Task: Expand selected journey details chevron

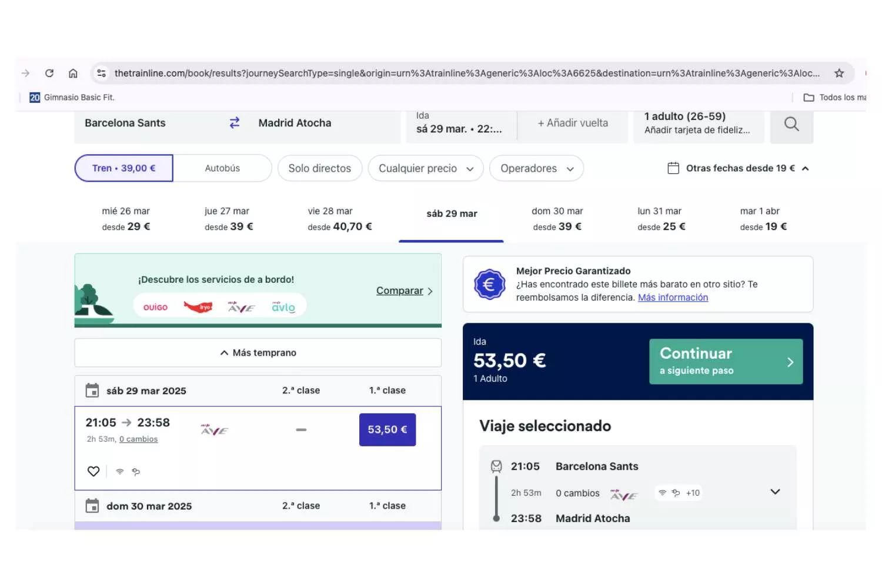Action: (x=775, y=492)
